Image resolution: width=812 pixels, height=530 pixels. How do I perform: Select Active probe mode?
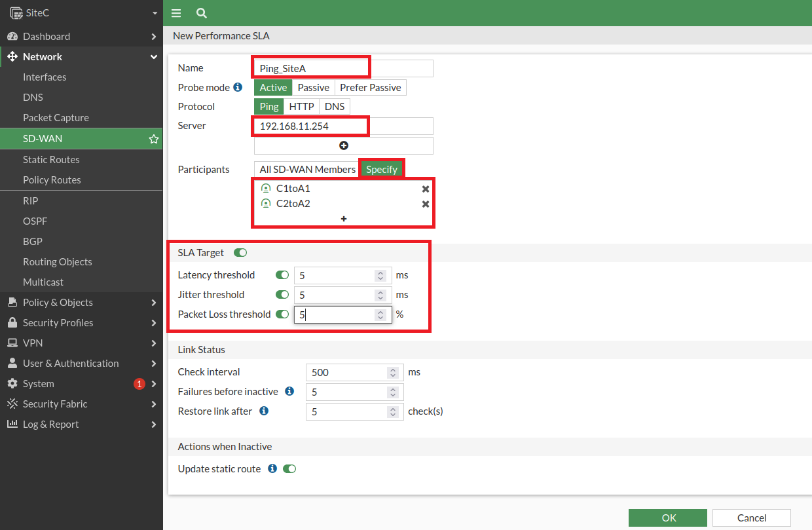tap(273, 87)
